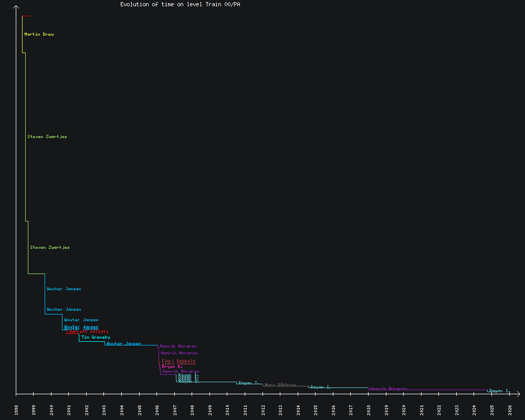Click the Tim Greneby record label

[x=96, y=338]
